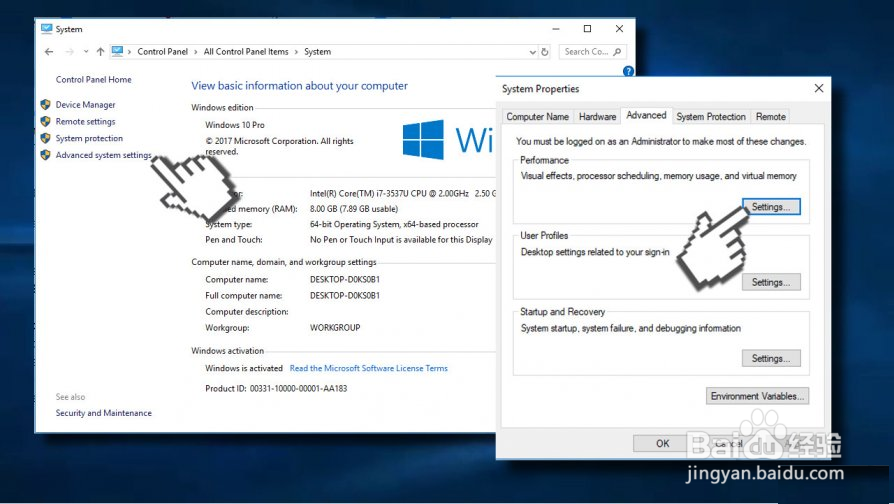Open recent locations chevron beside forward arrow
The height and width of the screenshot is (504, 894).
(x=86, y=52)
